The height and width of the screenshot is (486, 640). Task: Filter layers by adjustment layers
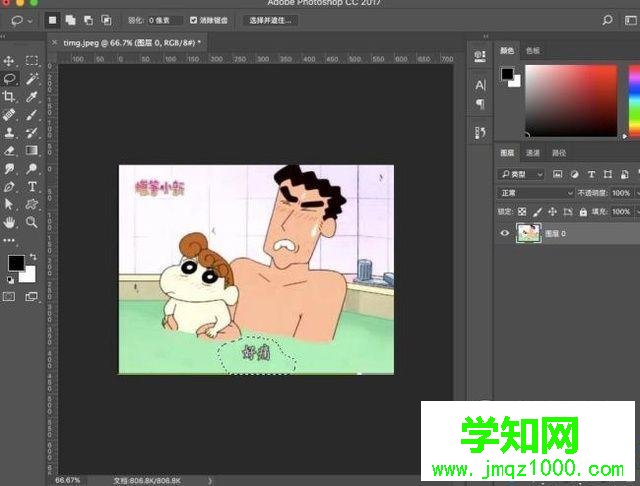pyautogui.click(x=575, y=174)
